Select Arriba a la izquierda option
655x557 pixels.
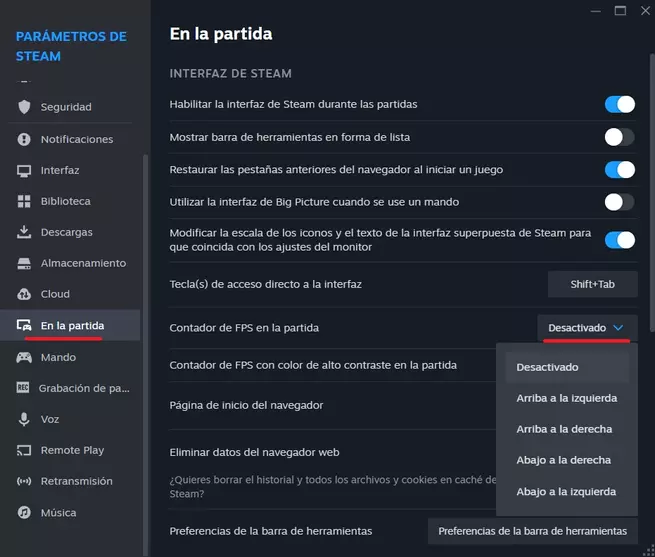[567, 398]
